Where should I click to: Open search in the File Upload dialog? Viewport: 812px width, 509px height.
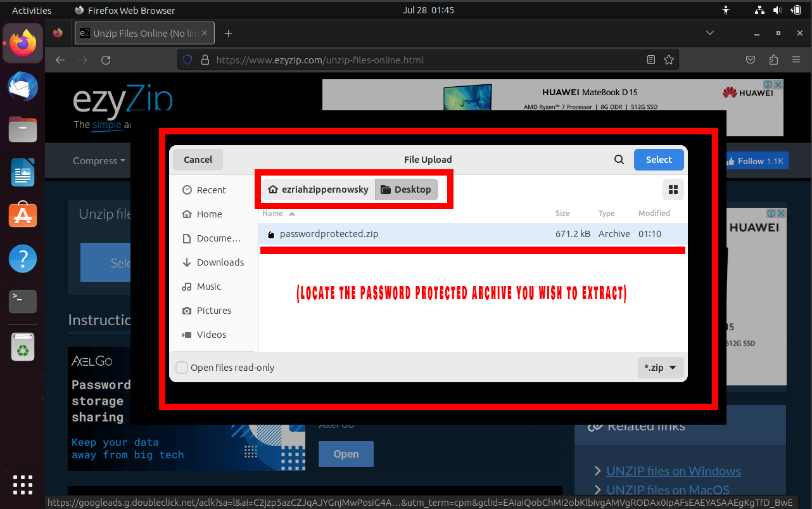click(619, 159)
